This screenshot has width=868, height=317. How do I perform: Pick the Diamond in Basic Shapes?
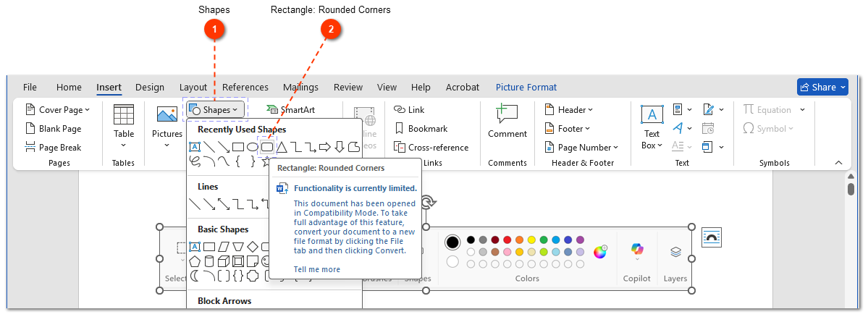pos(253,246)
